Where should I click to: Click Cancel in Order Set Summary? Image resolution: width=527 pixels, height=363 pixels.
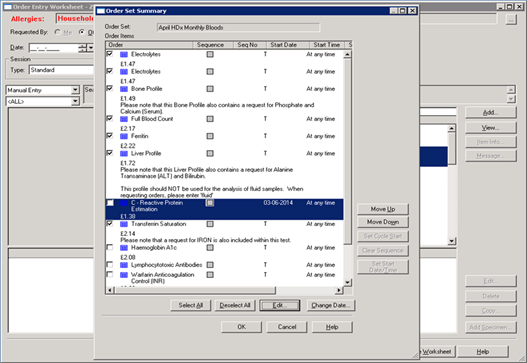click(x=287, y=327)
